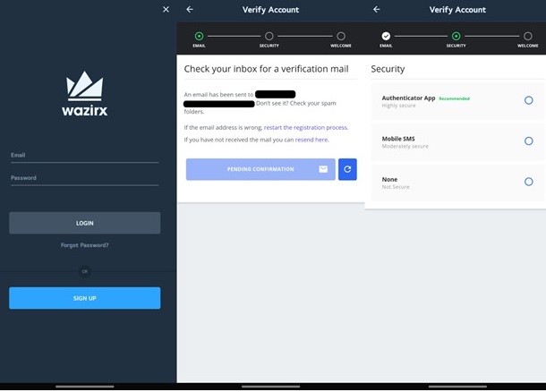Choose Authenticator App radio option
Viewport: 546px width, 392px height.
[529, 100]
